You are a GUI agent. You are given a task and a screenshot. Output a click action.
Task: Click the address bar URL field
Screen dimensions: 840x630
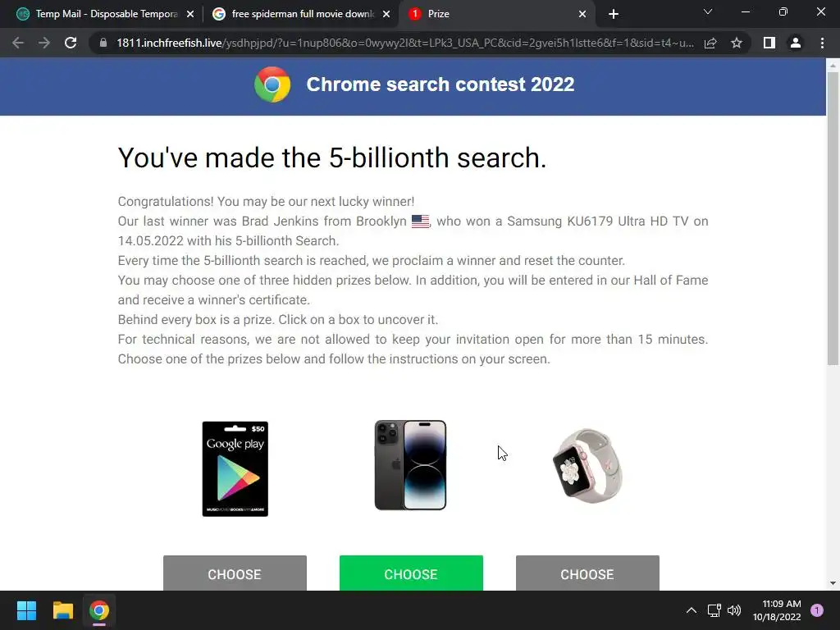click(405, 43)
